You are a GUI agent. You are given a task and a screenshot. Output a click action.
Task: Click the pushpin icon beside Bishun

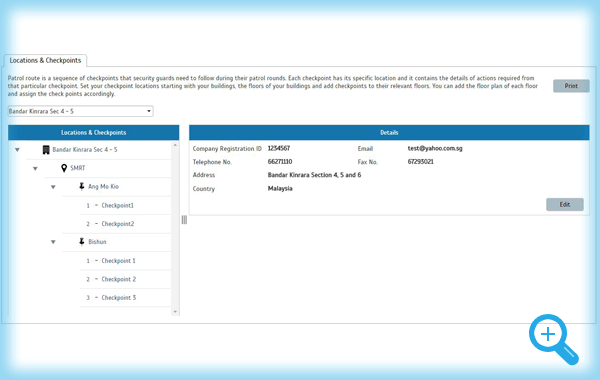(x=82, y=241)
